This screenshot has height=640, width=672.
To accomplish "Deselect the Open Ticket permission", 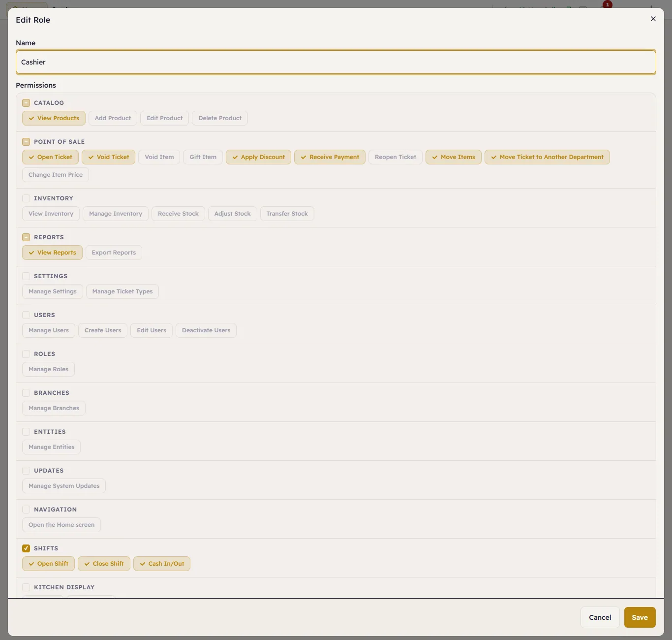I will pyautogui.click(x=50, y=157).
